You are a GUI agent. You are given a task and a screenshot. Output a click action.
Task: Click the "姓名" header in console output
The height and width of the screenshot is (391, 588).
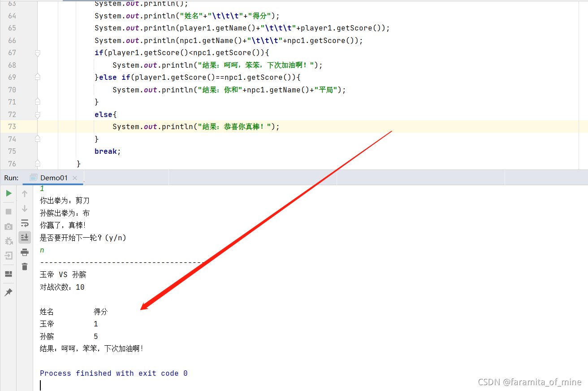47,312
